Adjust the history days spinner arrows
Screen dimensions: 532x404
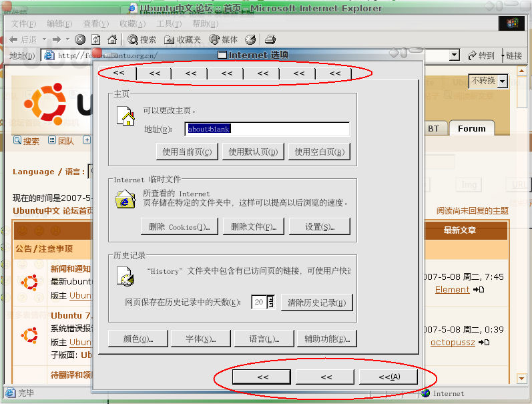tap(271, 302)
